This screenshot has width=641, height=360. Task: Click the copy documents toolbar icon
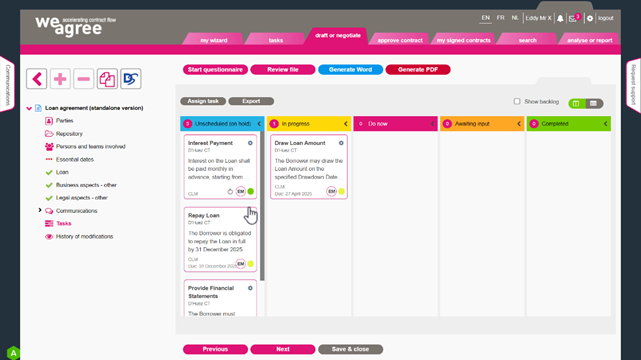(x=107, y=79)
